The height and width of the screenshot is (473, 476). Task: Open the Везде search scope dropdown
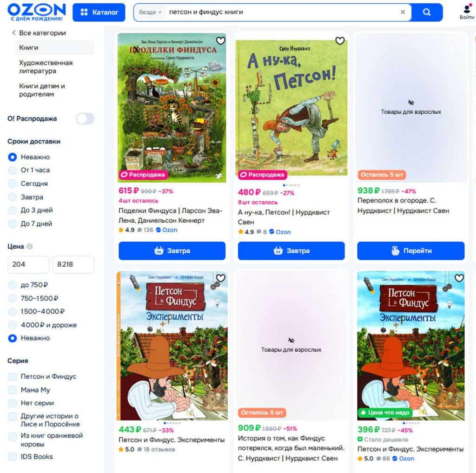[x=150, y=12]
